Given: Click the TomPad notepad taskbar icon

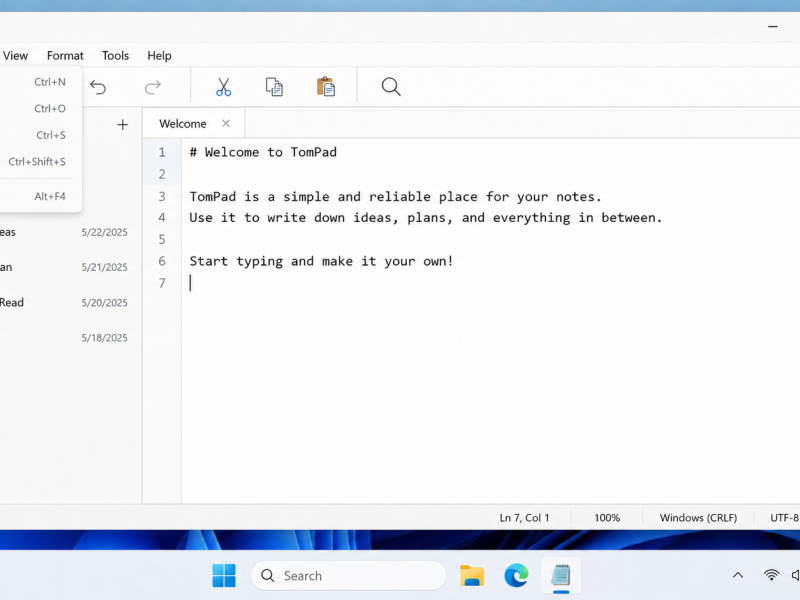Looking at the screenshot, I should click(x=561, y=576).
